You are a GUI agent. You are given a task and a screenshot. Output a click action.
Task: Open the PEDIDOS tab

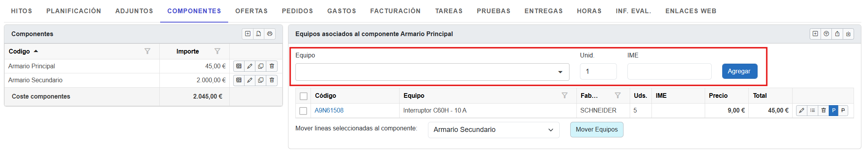coord(297,11)
